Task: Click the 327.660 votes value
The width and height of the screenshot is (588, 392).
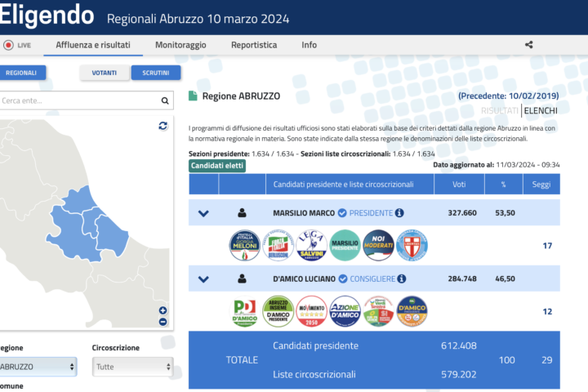Action: coord(462,213)
